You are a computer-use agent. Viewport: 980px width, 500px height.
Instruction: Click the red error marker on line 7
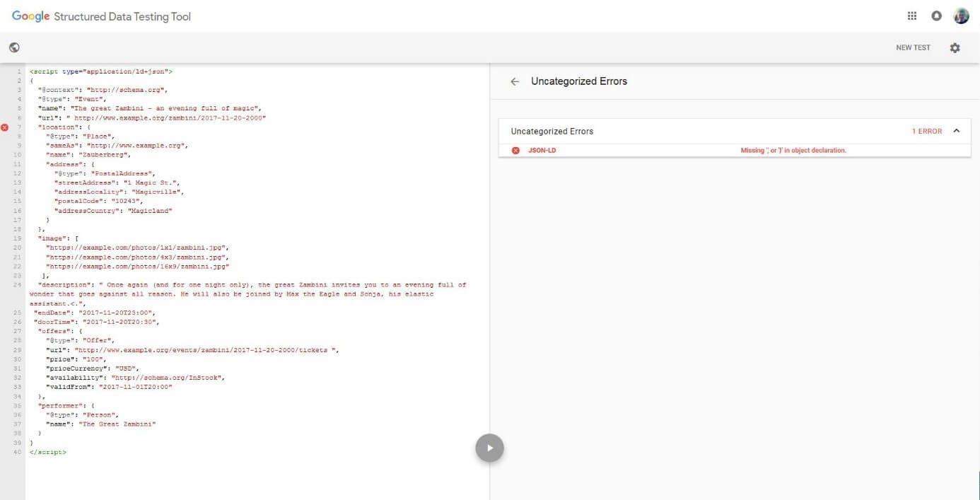pyautogui.click(x=5, y=127)
